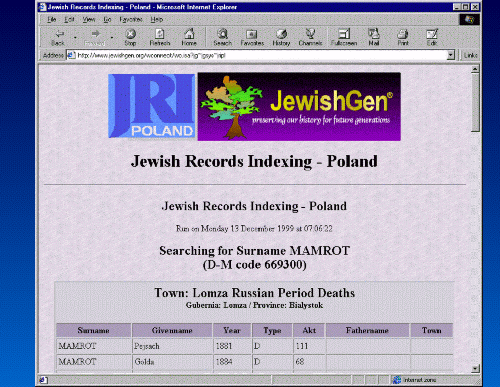Open the Favorites menu

point(131,19)
